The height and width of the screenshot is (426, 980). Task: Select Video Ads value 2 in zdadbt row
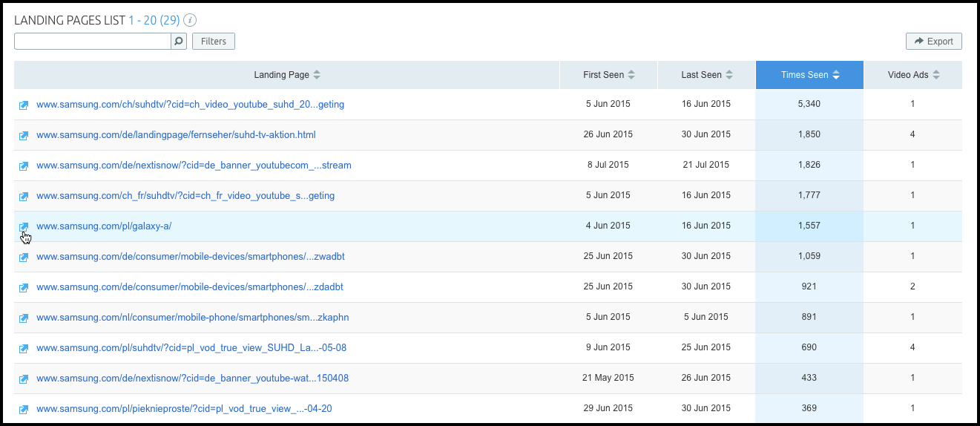(912, 286)
